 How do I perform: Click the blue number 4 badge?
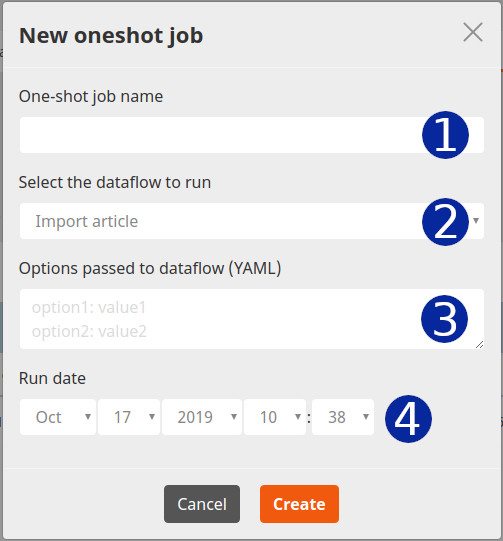pos(408,419)
